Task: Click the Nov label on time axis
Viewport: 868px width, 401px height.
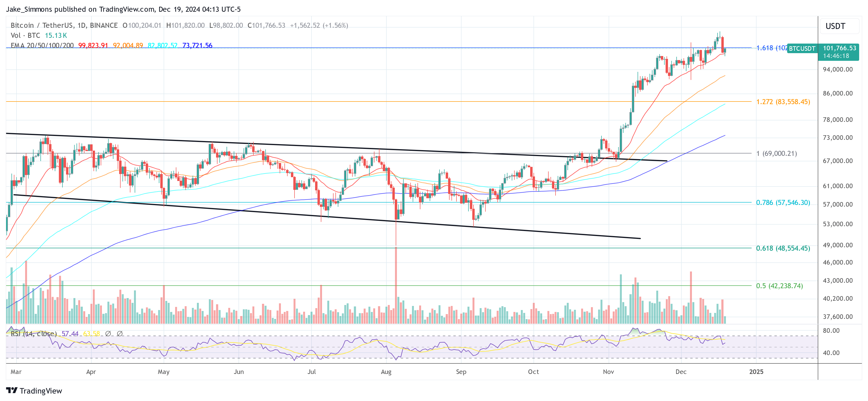Action: coord(608,372)
